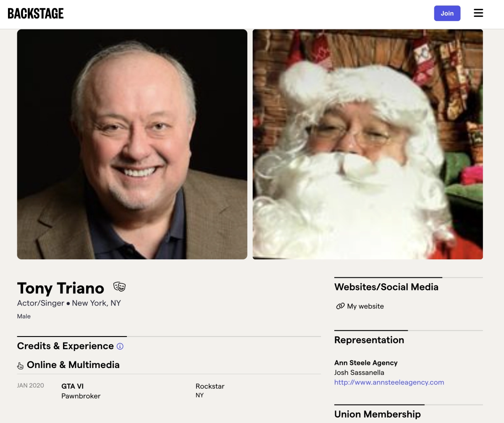Select the Websites/Social Media heading
Screen dimensions: 504x423
pyautogui.click(x=386, y=287)
